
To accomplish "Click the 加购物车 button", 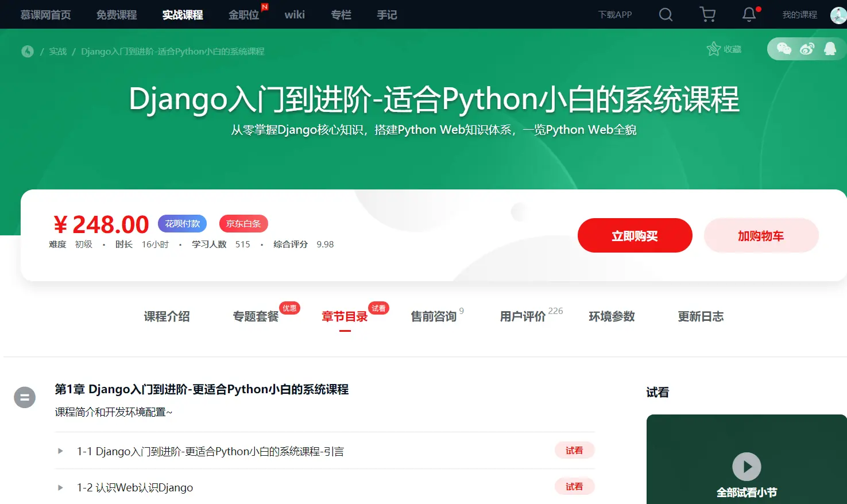I will pos(761,235).
